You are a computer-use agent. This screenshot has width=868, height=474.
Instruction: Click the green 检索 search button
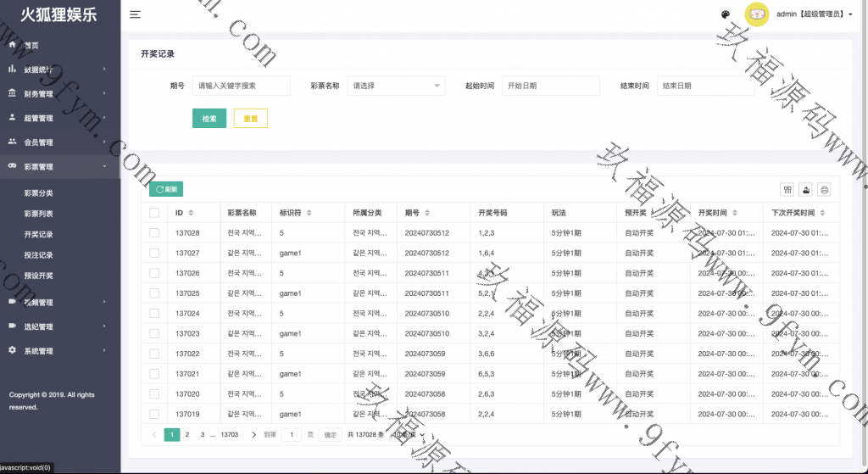[x=209, y=119]
